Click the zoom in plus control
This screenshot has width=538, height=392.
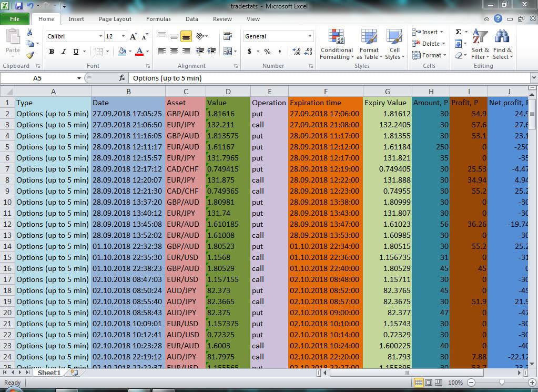tap(531, 383)
